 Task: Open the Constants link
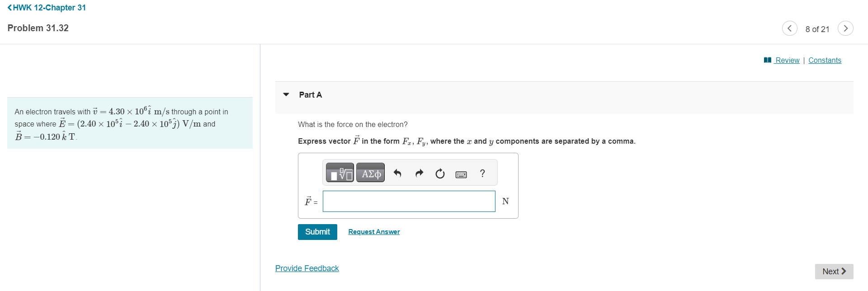(x=825, y=60)
